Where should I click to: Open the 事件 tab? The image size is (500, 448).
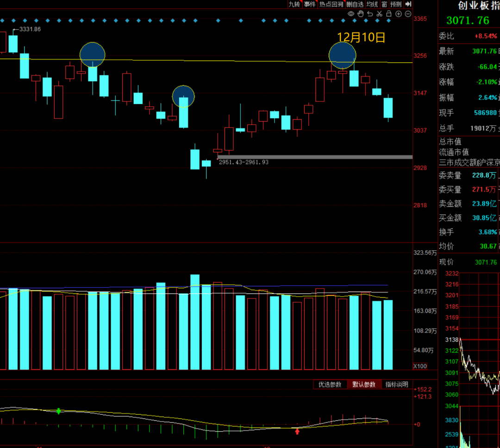pyautogui.click(x=310, y=4)
